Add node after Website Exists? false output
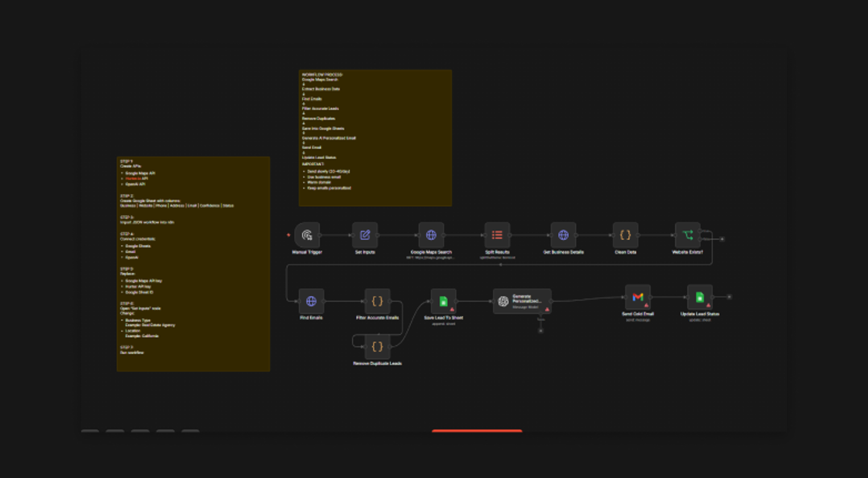868x478 pixels. [x=722, y=239]
